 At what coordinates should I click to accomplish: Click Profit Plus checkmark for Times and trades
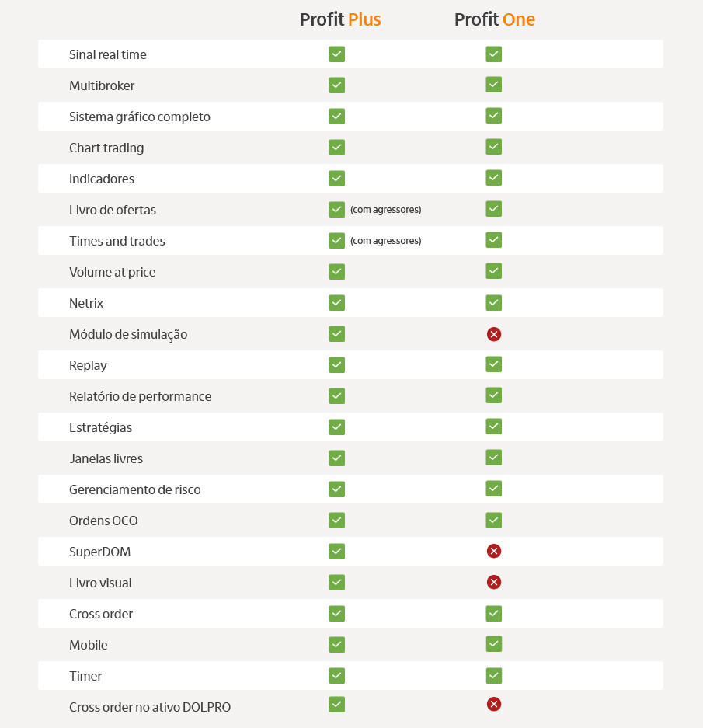coord(336,240)
